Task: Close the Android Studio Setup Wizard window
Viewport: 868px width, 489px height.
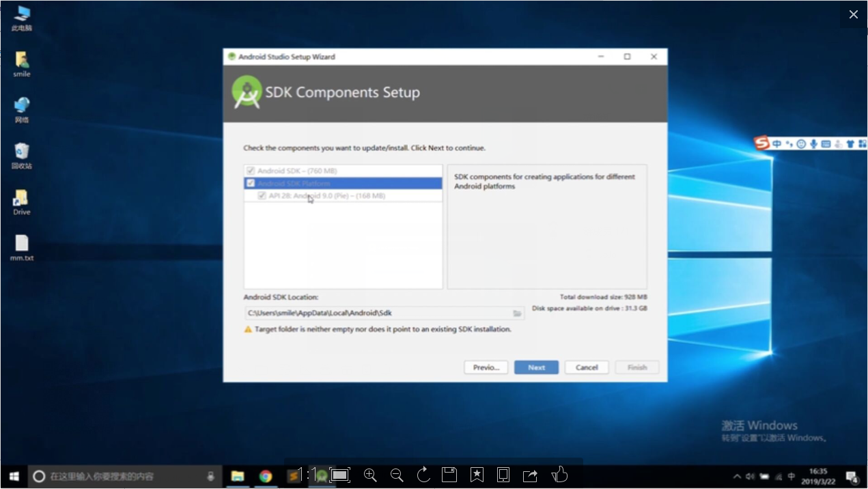Action: (x=654, y=57)
